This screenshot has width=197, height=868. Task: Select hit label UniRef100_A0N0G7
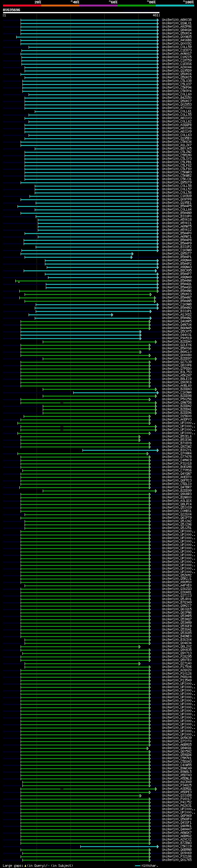[x=177, y=54]
